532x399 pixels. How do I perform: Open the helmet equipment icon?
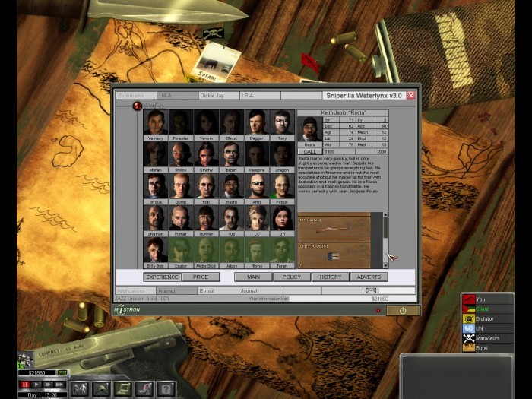click(101, 389)
